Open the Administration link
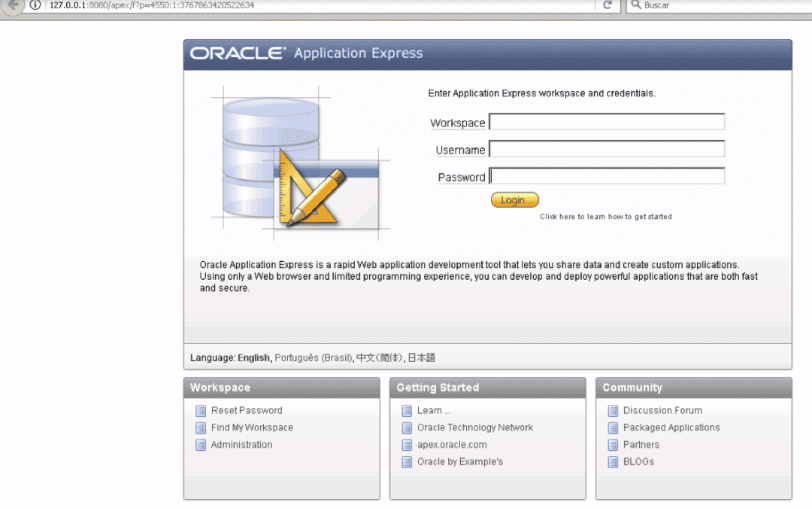 pos(241,445)
